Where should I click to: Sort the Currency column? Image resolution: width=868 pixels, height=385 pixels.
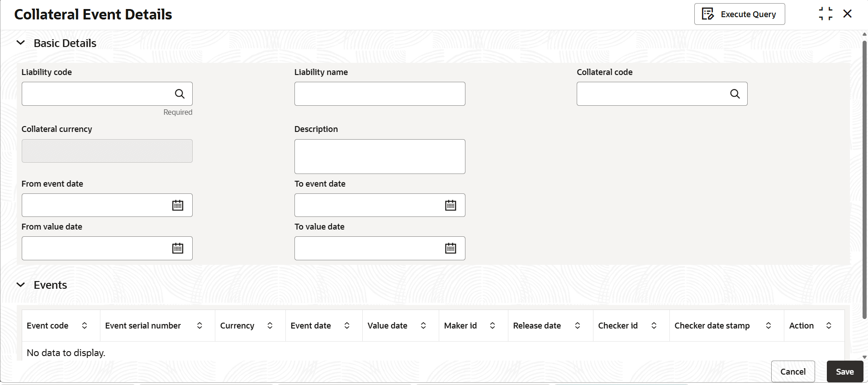(x=270, y=326)
